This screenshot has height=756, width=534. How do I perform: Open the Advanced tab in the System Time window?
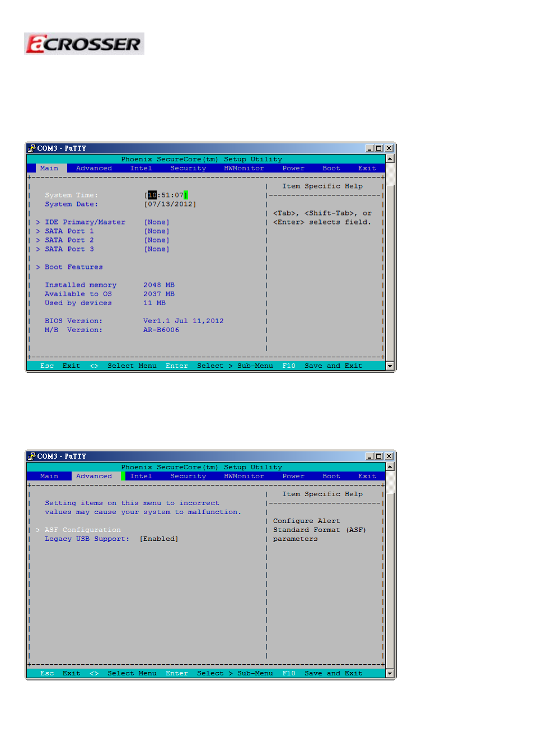94,168
